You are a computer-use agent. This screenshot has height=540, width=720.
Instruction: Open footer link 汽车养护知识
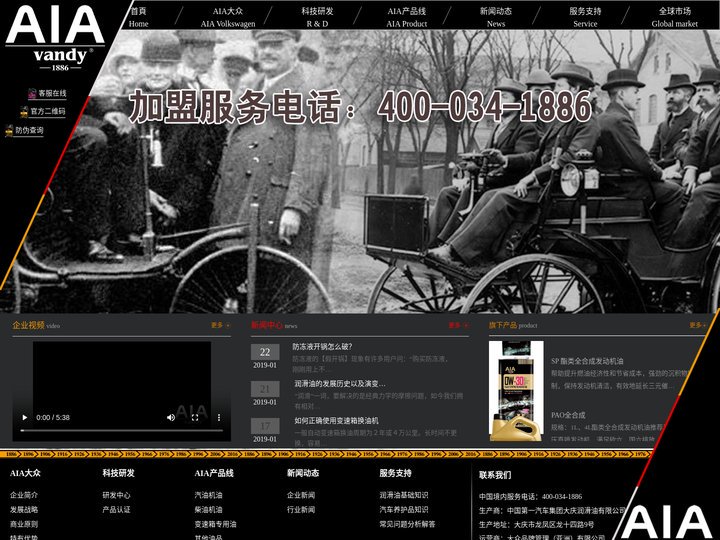(x=404, y=510)
